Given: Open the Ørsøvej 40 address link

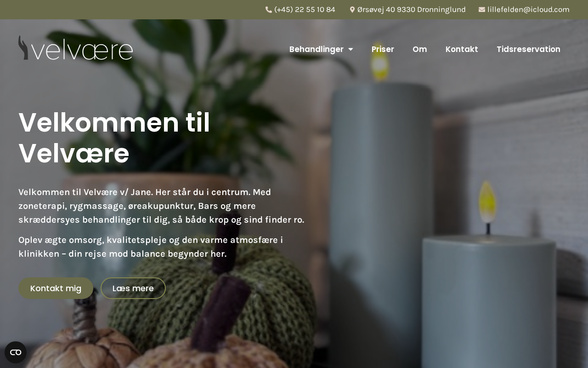Looking at the screenshot, I should [x=412, y=10].
